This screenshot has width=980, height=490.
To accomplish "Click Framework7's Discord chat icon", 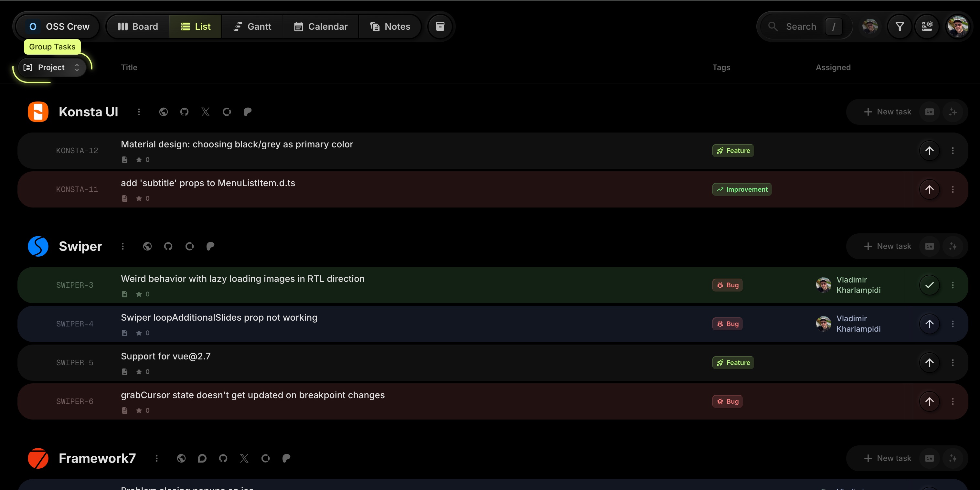I will pos(202,458).
